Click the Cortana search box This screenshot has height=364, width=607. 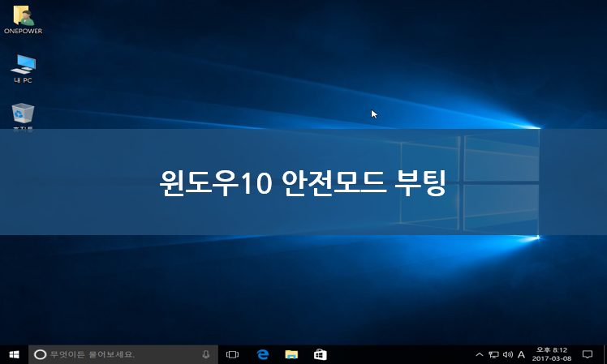point(123,354)
